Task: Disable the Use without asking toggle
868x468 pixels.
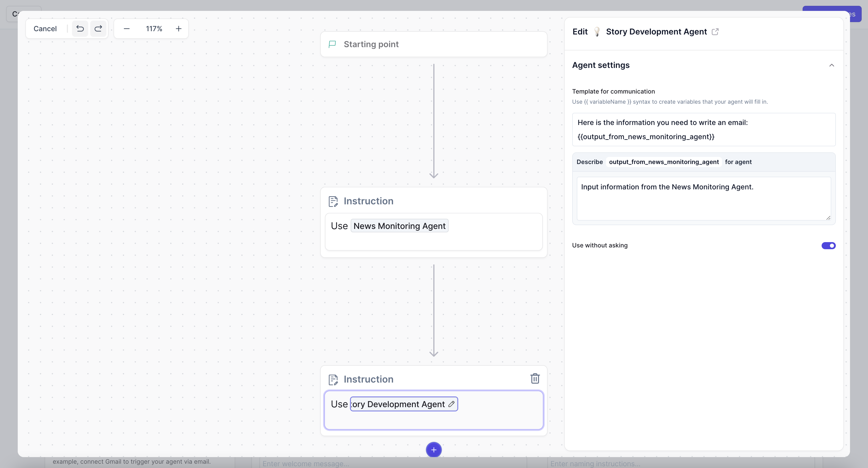Action: coord(828,245)
